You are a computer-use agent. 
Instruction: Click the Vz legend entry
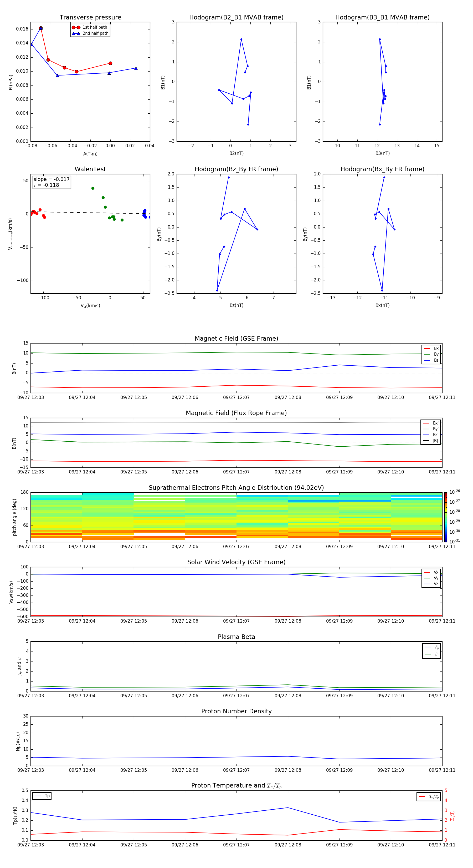point(431,584)
